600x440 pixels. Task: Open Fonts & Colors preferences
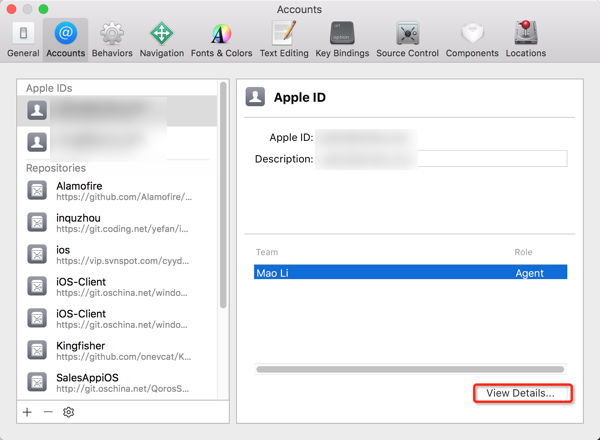[221, 34]
